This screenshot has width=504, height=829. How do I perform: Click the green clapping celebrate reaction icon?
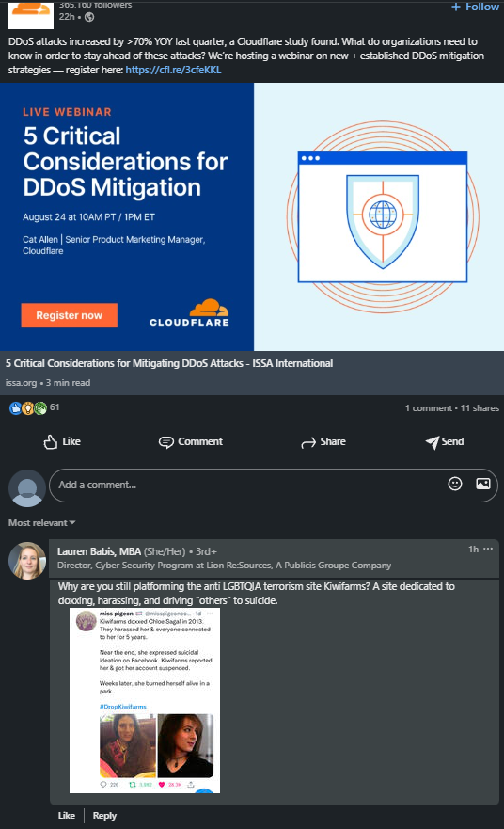tap(40, 408)
